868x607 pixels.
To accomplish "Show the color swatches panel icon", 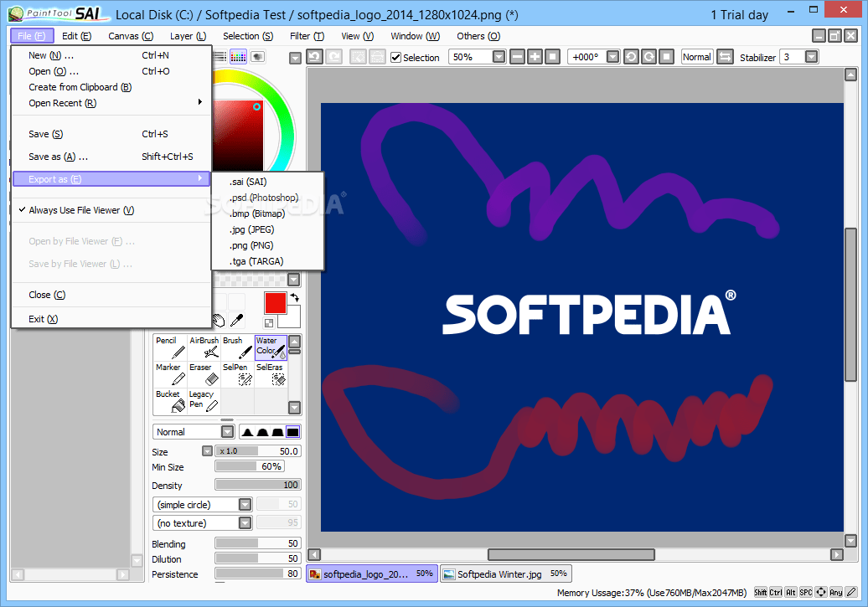I will [238, 56].
